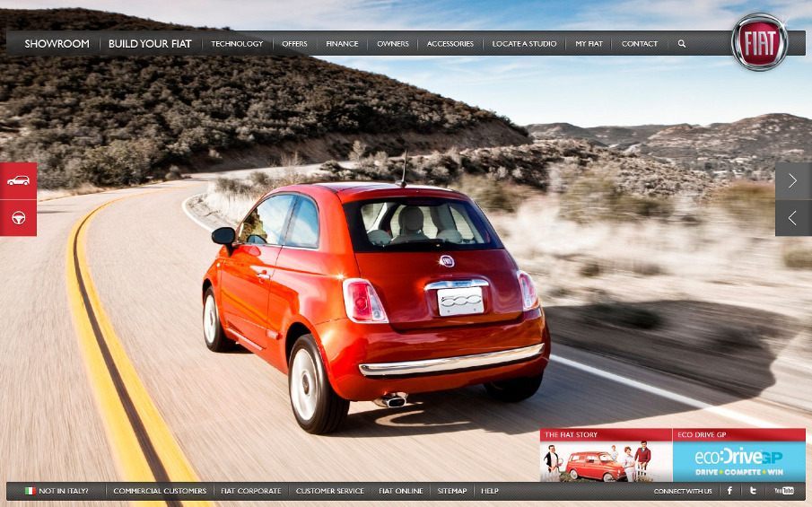The image size is (812, 507).
Task: Open the Sitemap link in footer
Action: tap(452, 491)
